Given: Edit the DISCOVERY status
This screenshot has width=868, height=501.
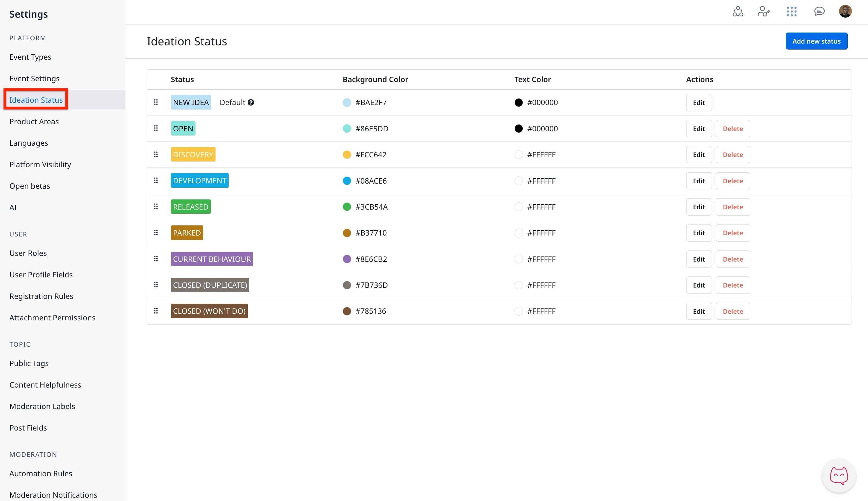Looking at the screenshot, I should 698,155.
